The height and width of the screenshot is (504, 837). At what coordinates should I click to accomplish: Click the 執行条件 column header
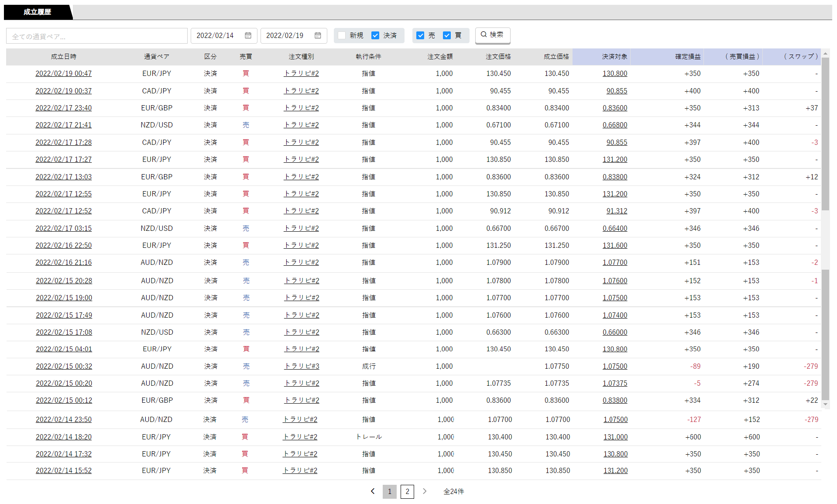(368, 57)
